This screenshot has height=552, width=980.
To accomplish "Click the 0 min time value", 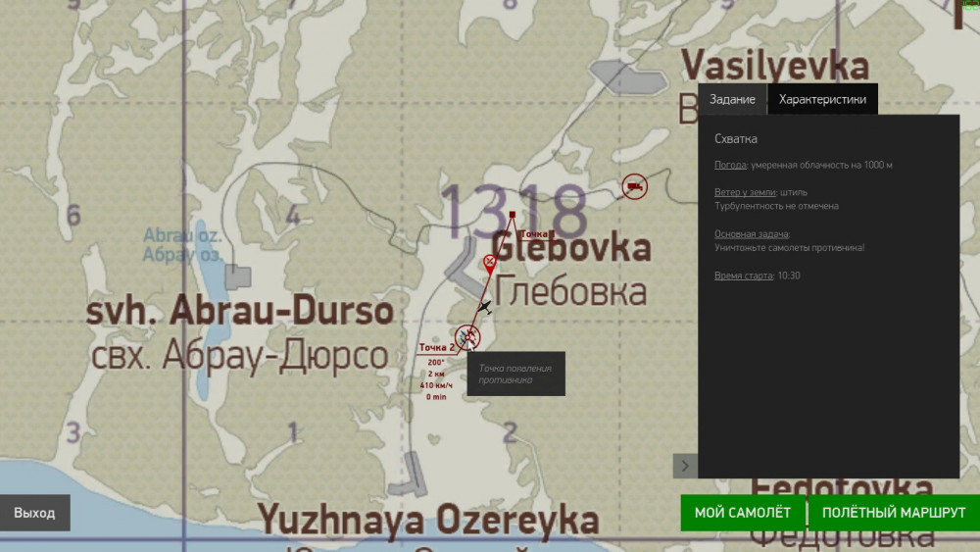I will (x=436, y=397).
